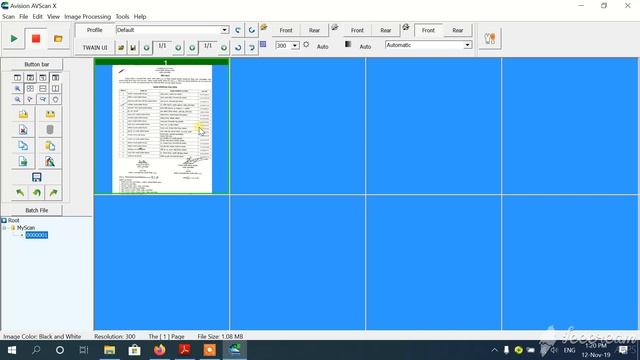This screenshot has width=640, height=360.
Task: Toggle Rear in the first (color) group
Action: pyautogui.click(x=314, y=30)
